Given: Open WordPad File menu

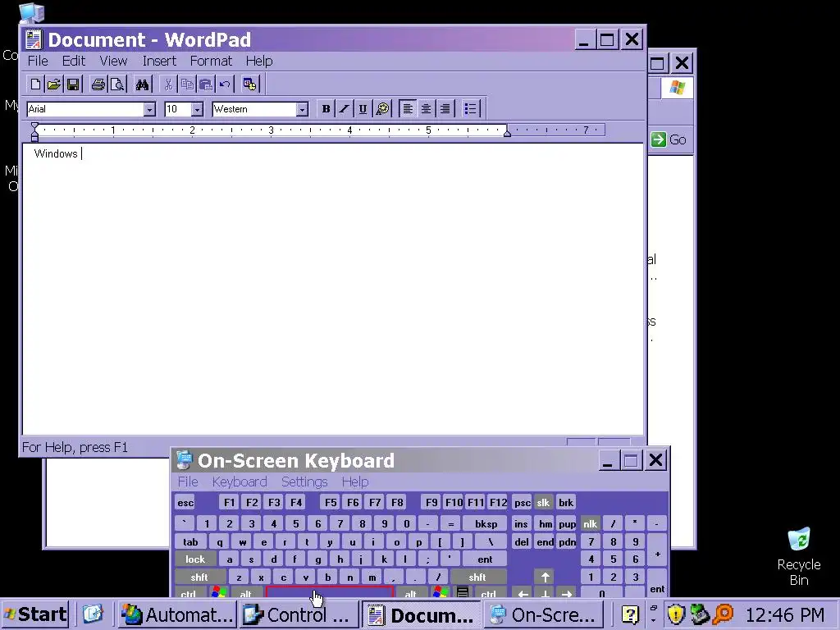Looking at the screenshot, I should [x=38, y=61].
